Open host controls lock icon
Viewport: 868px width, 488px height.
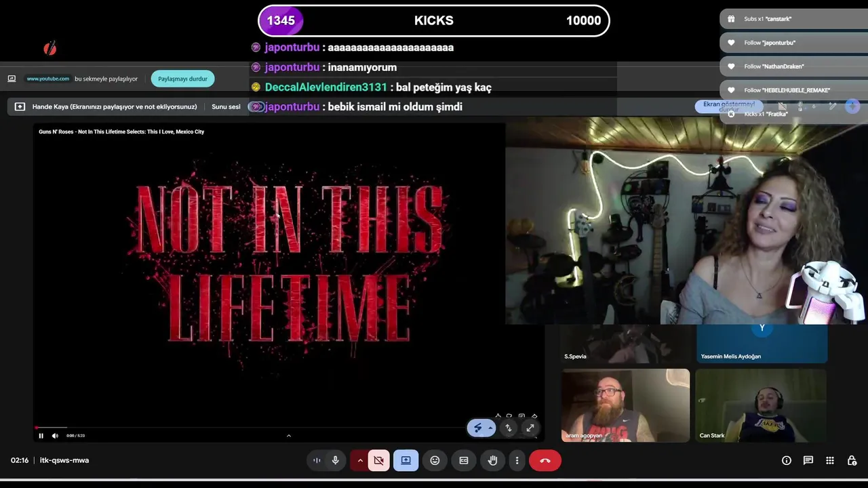tap(852, 460)
